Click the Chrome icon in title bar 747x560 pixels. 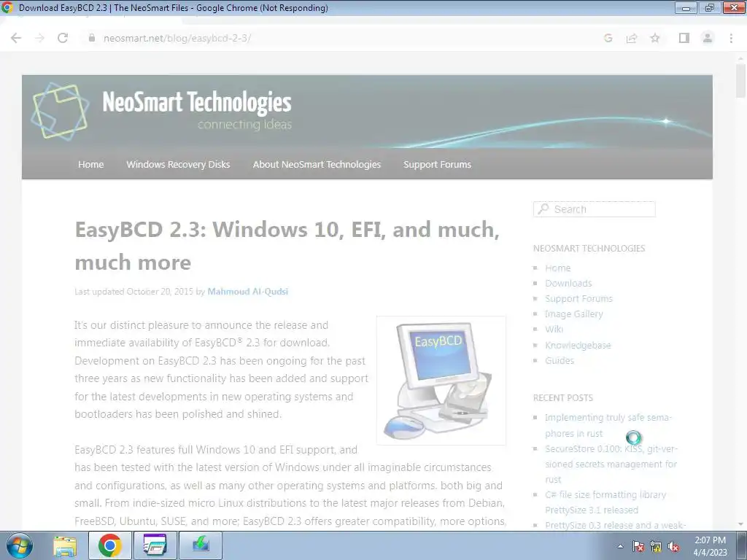point(7,7)
